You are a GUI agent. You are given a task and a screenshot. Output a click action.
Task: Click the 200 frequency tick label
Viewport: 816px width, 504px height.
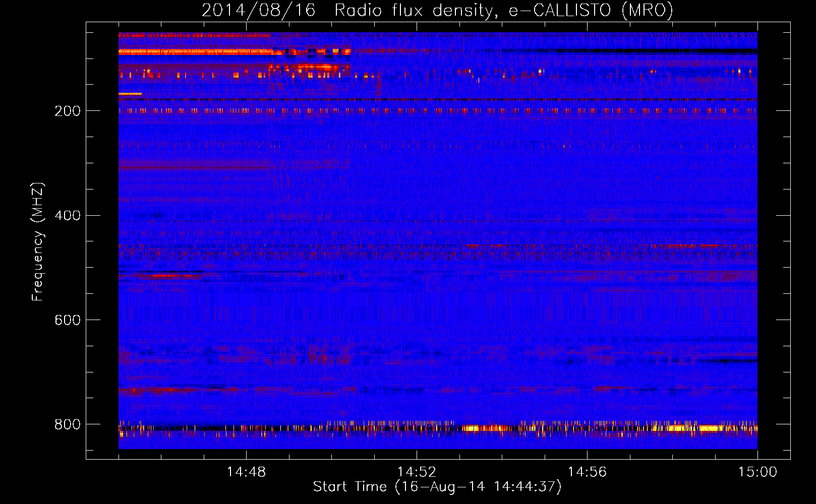(x=67, y=111)
